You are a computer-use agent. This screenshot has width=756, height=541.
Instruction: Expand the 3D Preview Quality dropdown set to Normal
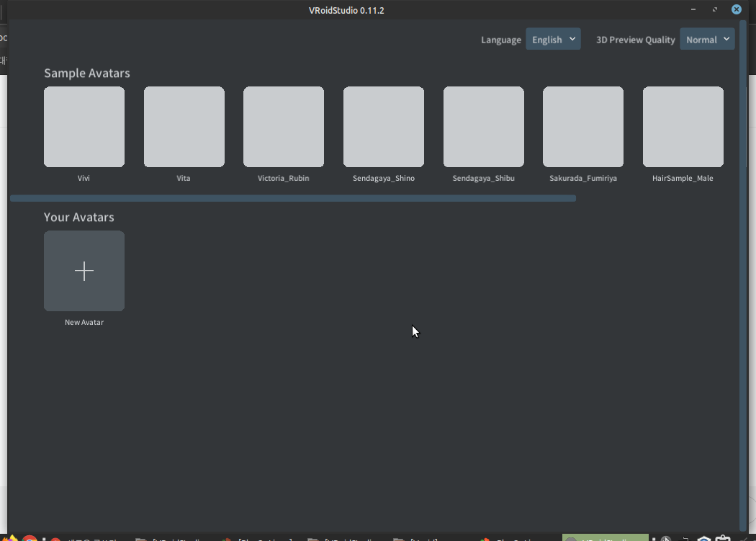(x=707, y=39)
